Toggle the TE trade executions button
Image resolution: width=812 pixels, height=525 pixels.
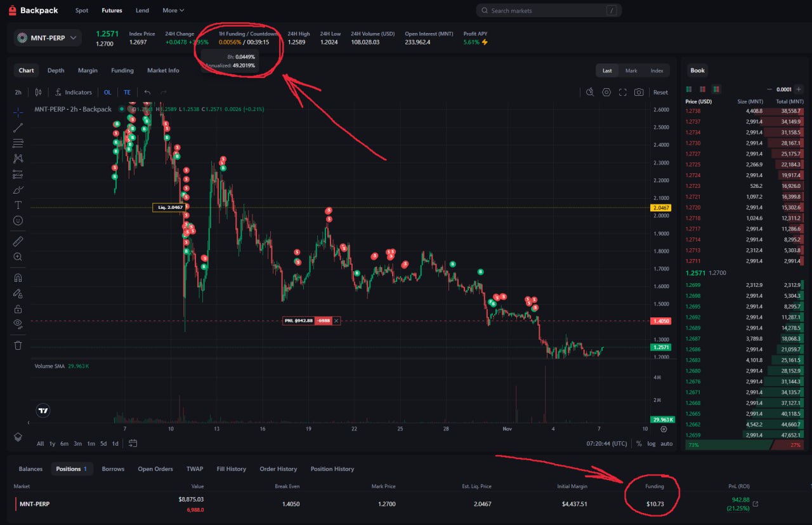point(127,92)
